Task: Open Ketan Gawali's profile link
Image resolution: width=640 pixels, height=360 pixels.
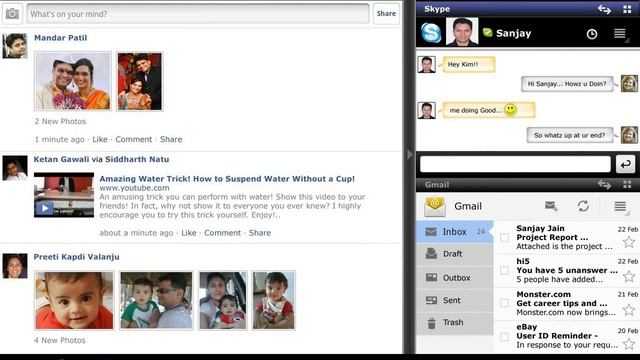Action: click(x=61, y=159)
